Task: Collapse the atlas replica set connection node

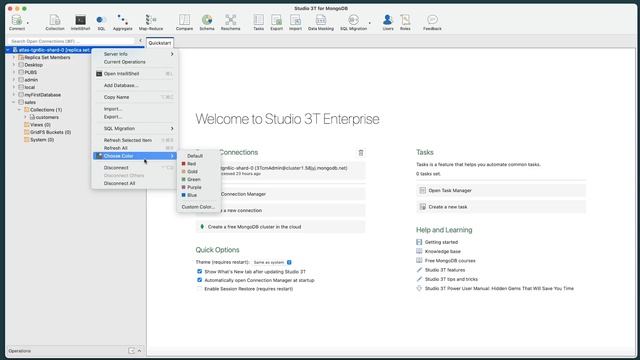Action: coord(8,50)
